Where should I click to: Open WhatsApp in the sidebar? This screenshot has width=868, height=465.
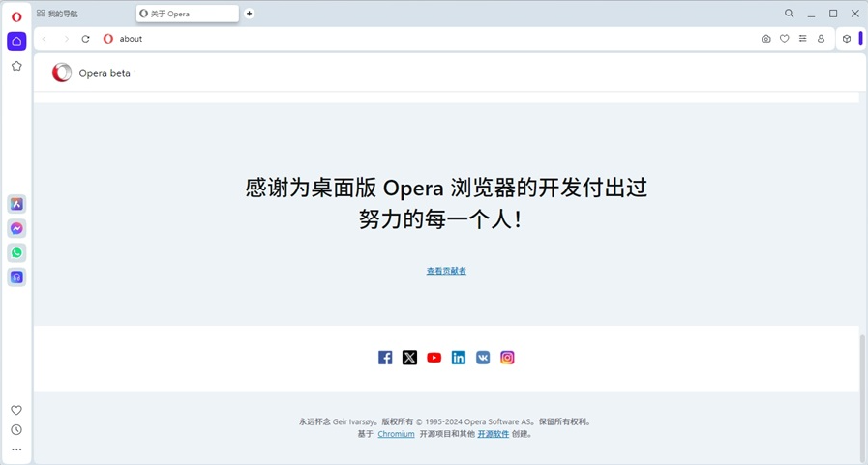point(16,252)
